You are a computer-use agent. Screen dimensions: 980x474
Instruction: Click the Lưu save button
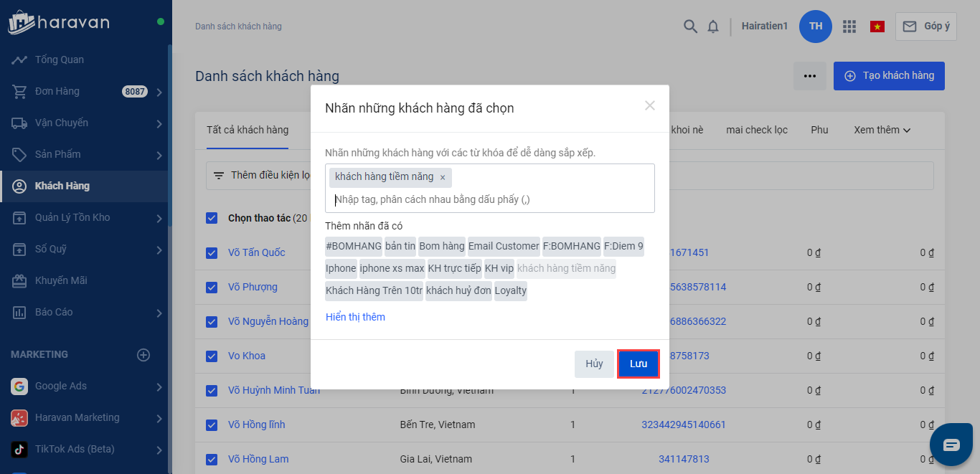pyautogui.click(x=639, y=364)
